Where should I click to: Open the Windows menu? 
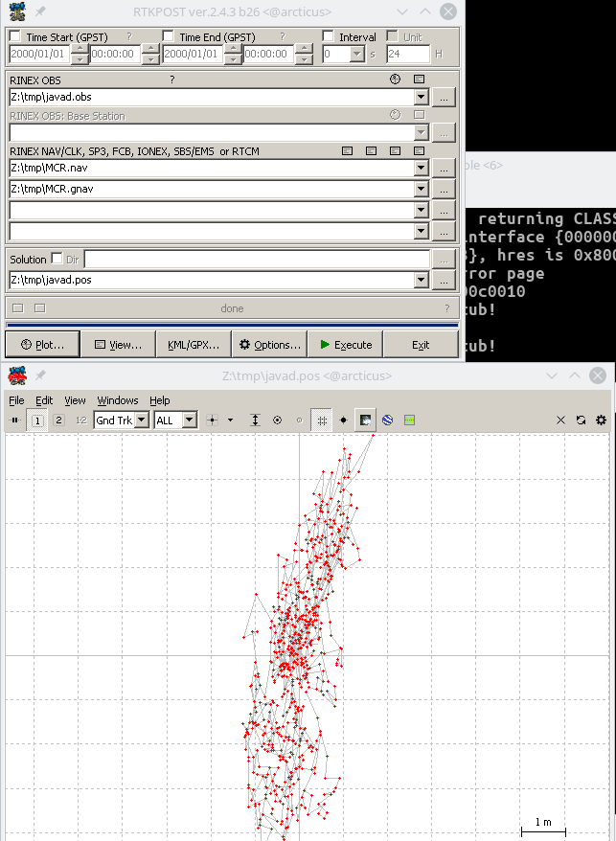tap(118, 400)
